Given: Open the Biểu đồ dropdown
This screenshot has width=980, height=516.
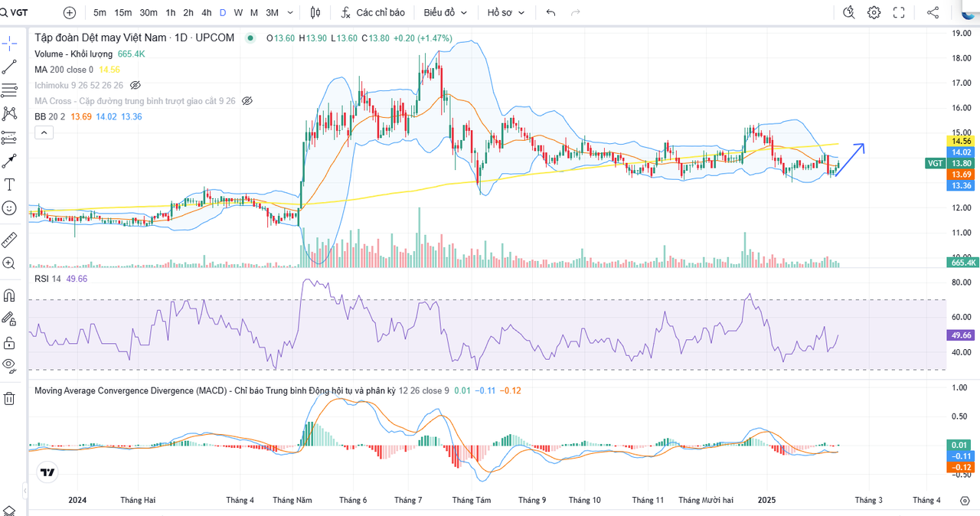Looking at the screenshot, I should point(446,12).
